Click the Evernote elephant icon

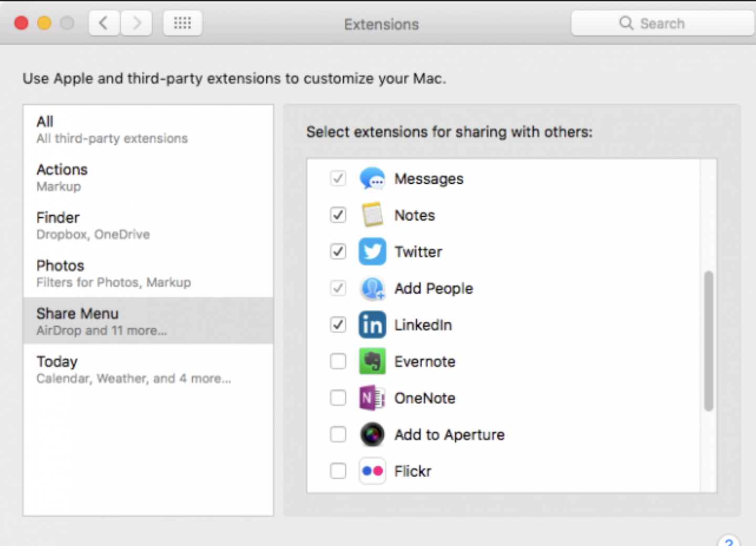[x=372, y=361]
